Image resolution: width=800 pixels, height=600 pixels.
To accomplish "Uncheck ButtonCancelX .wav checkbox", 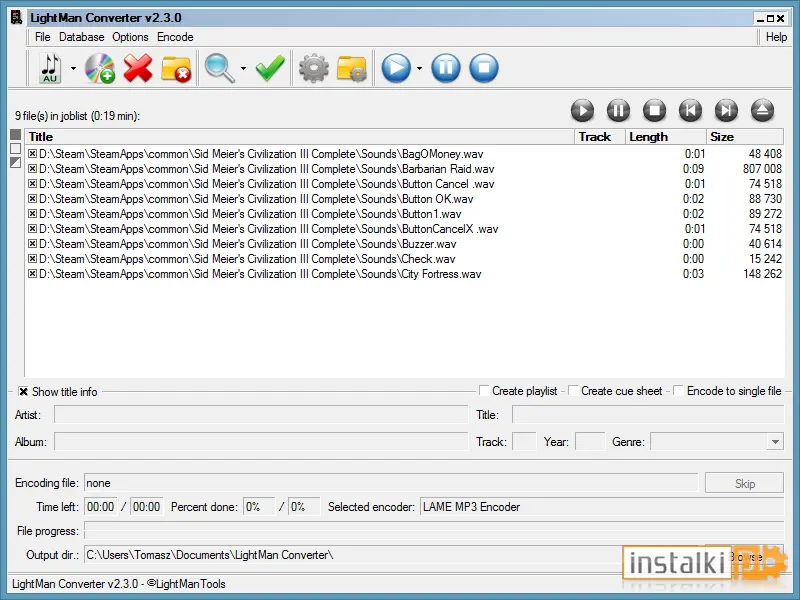I will [32, 229].
